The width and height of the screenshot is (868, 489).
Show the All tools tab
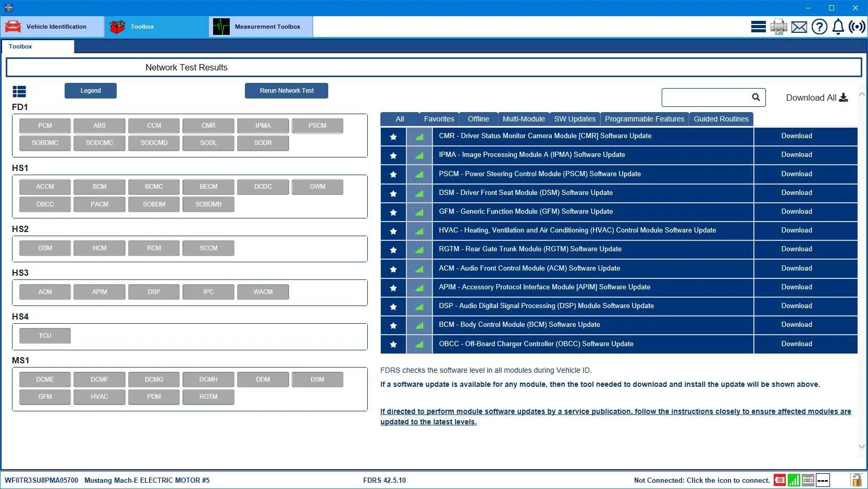(x=400, y=119)
